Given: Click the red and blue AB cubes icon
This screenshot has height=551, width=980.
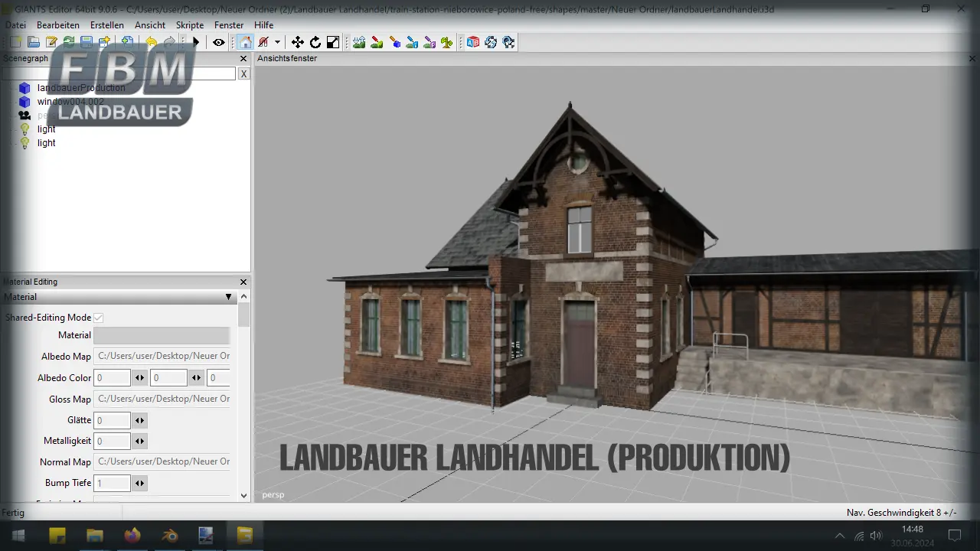Looking at the screenshot, I should [473, 42].
